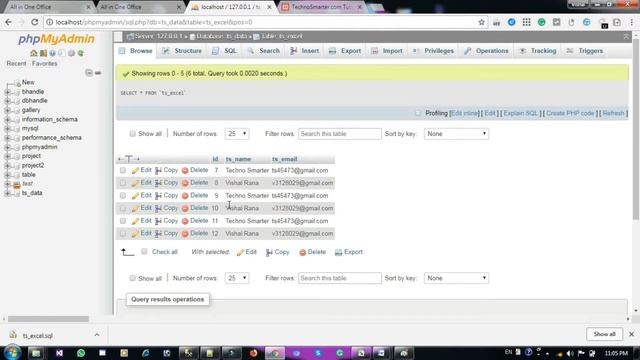Enable the Check all checkbox
This screenshot has width=640, height=360.
point(144,251)
